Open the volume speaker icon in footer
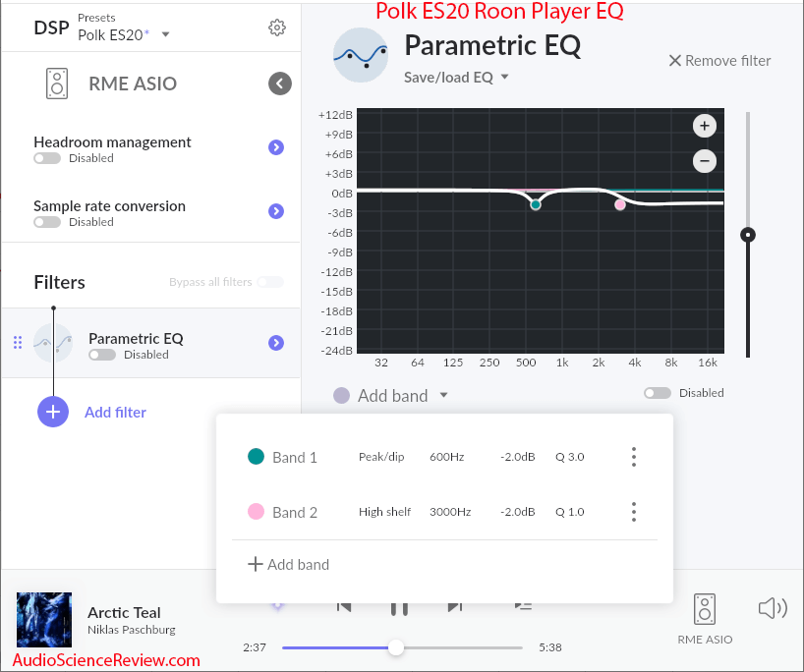Image resolution: width=804 pixels, height=672 pixels. [x=773, y=608]
